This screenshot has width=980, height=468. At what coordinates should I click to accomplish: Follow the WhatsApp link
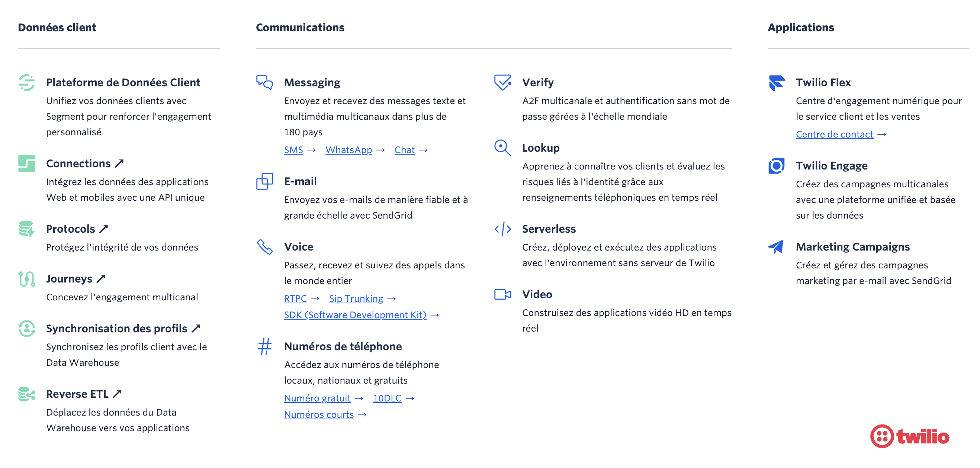[x=348, y=150]
